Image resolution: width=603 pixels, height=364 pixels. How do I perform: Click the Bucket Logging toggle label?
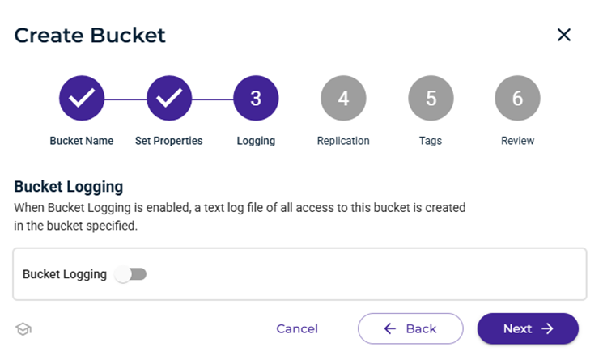click(x=65, y=274)
